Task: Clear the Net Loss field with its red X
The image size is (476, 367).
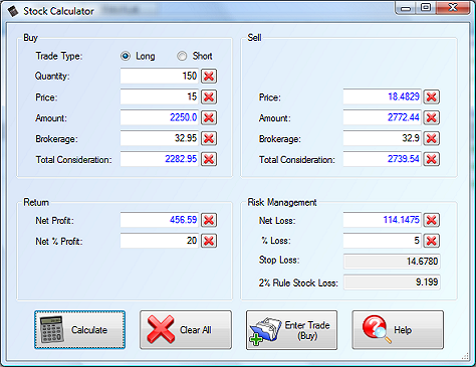Action: tap(432, 220)
